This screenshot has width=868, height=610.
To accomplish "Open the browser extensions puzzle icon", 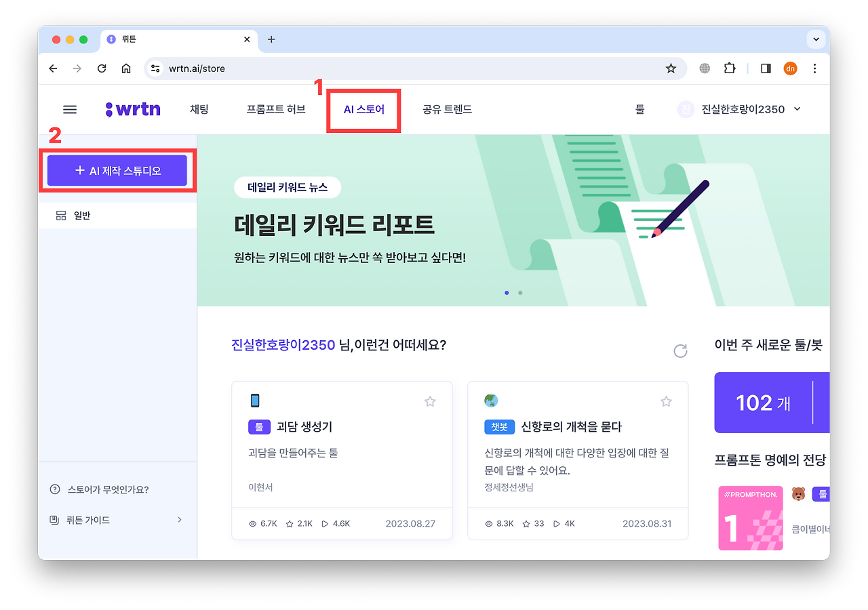I will point(730,68).
